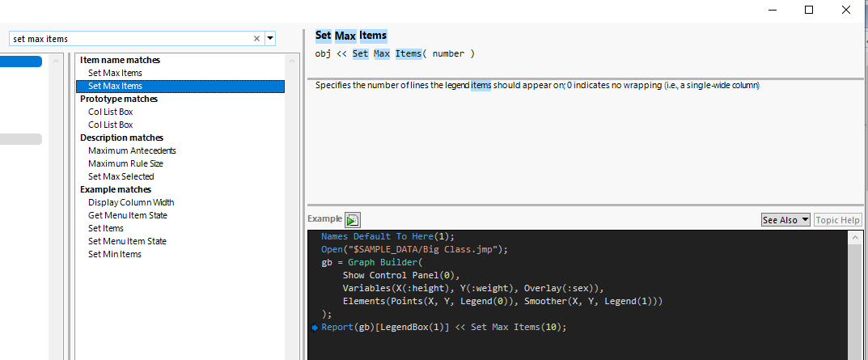Click the Set Menu Item State entry
This screenshot has width=868, height=360.
coord(127,241)
